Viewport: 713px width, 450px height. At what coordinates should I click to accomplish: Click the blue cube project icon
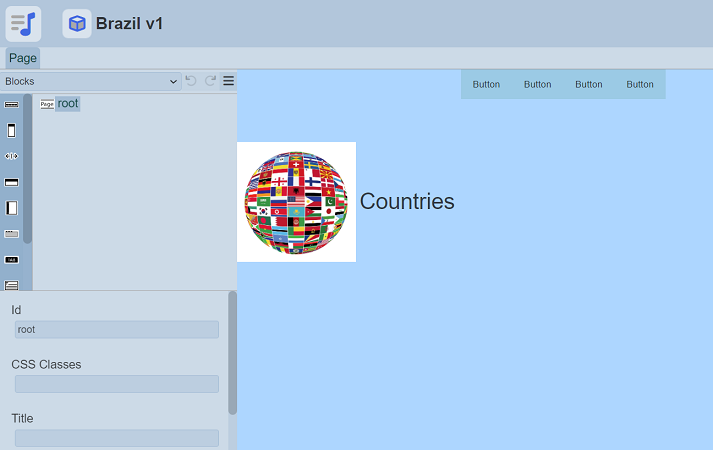77,23
